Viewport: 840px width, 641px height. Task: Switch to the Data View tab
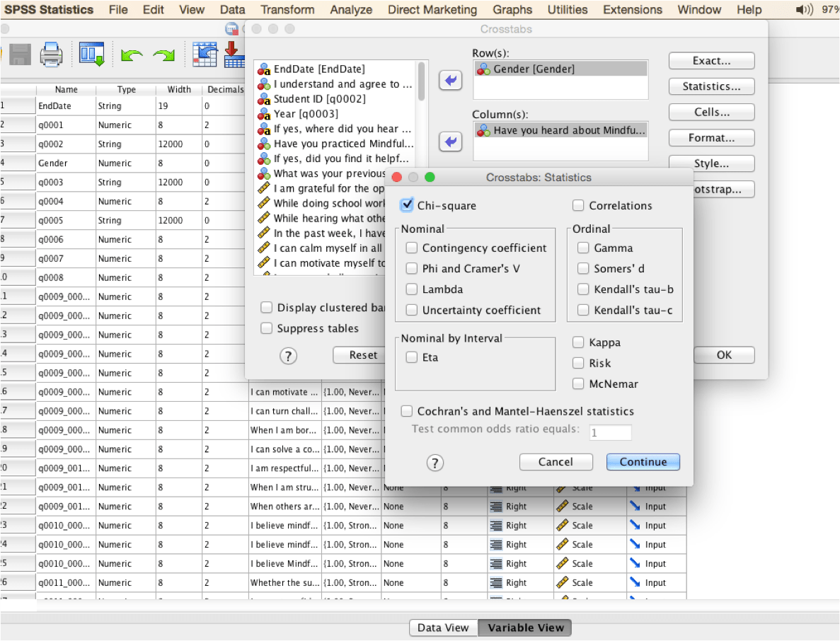(443, 628)
